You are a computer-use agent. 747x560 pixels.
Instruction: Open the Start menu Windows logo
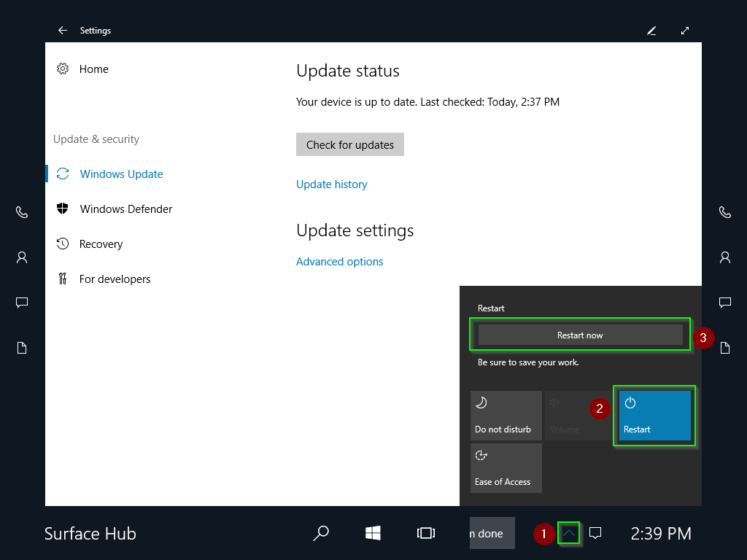(x=373, y=533)
